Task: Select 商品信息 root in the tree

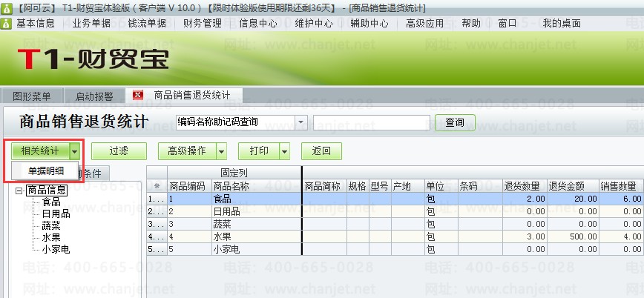Action: click(47, 190)
